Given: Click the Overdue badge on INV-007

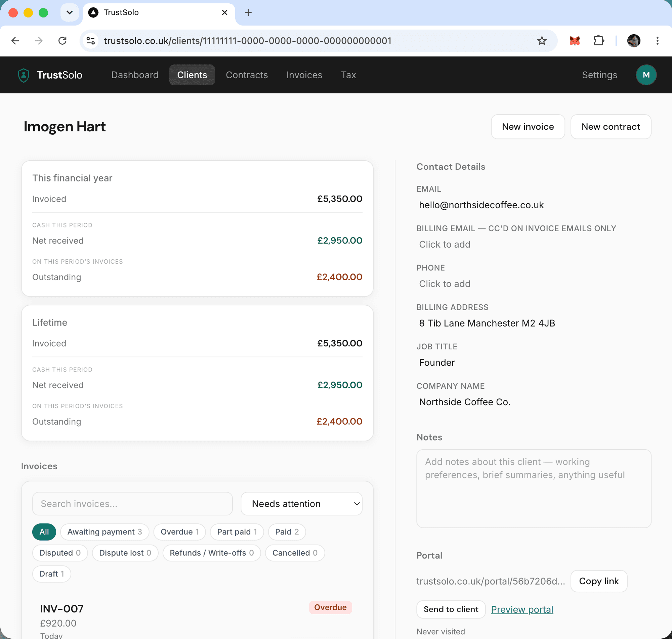Looking at the screenshot, I should point(330,607).
